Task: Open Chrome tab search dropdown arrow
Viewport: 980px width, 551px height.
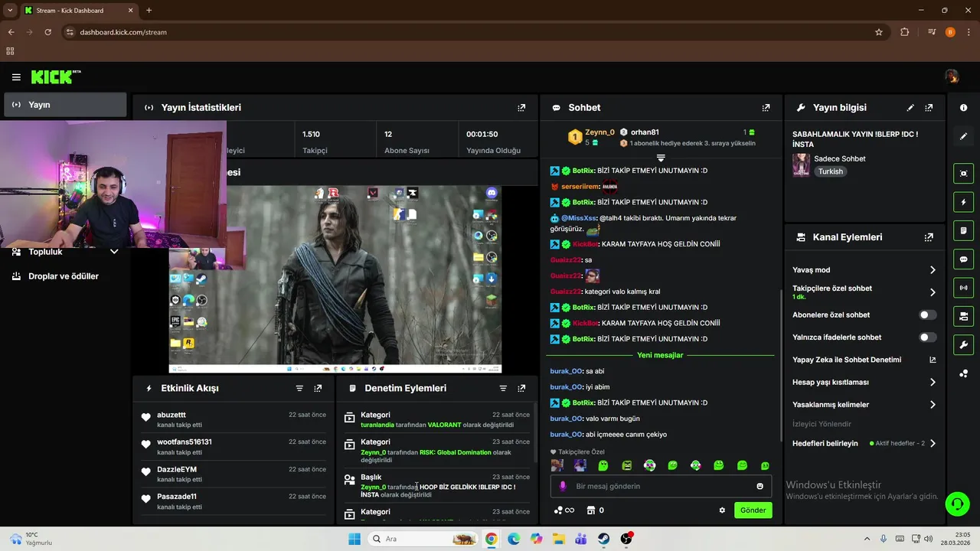Action: coord(10,10)
